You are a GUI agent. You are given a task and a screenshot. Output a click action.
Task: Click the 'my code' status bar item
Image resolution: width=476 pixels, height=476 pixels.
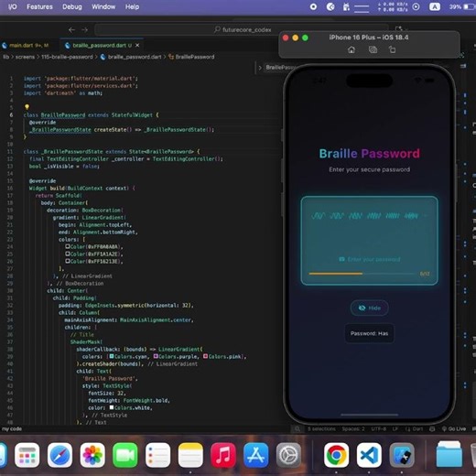pos(12,429)
